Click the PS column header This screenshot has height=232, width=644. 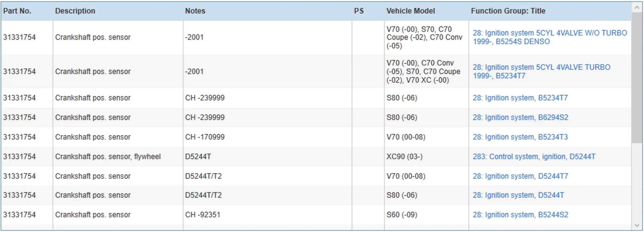[x=359, y=11]
